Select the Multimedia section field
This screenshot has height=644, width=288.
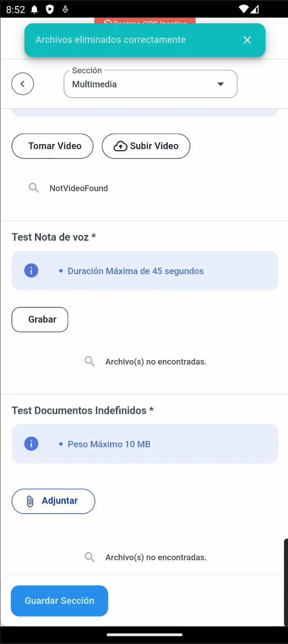point(139,84)
